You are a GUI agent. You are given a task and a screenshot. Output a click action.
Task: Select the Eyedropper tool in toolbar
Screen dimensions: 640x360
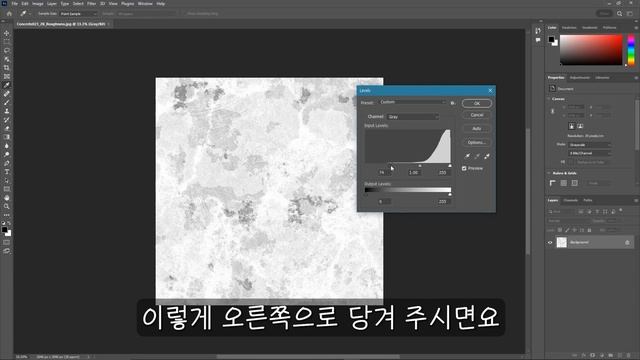pyautogui.click(x=7, y=85)
